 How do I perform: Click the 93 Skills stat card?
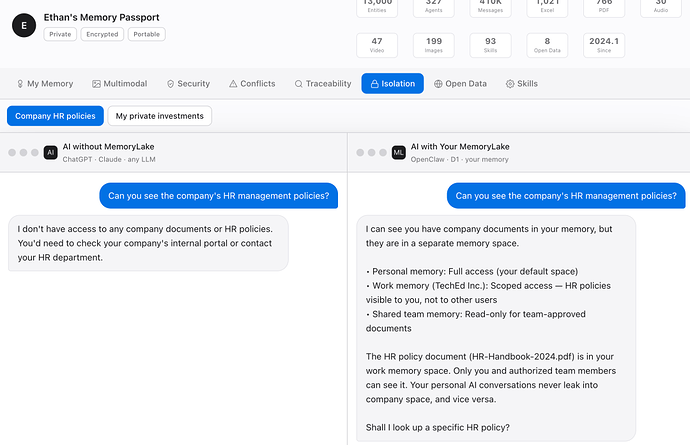click(x=490, y=45)
